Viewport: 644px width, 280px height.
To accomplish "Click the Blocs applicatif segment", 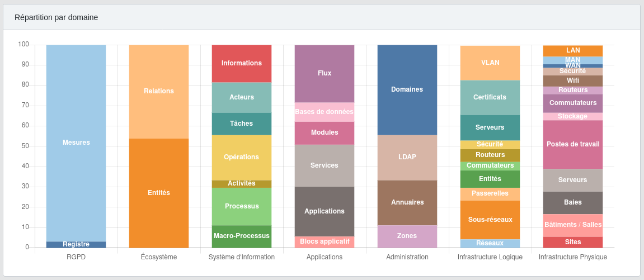I will pos(325,242).
